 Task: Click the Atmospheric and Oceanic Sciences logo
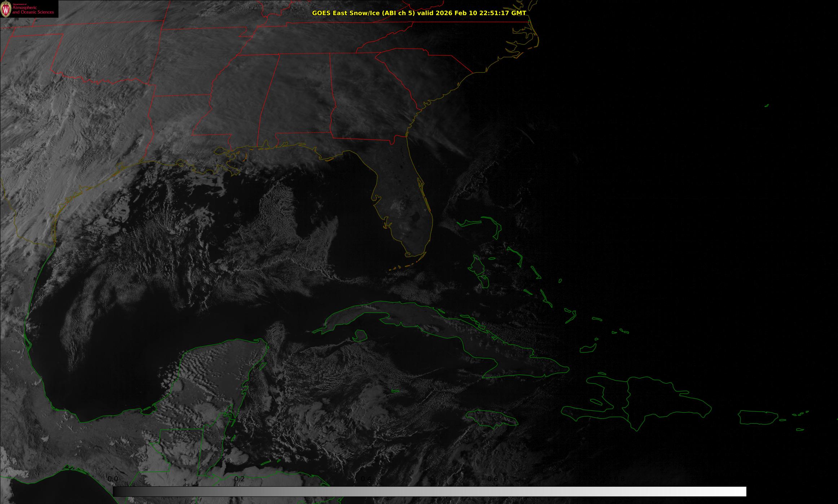tap(32, 9)
